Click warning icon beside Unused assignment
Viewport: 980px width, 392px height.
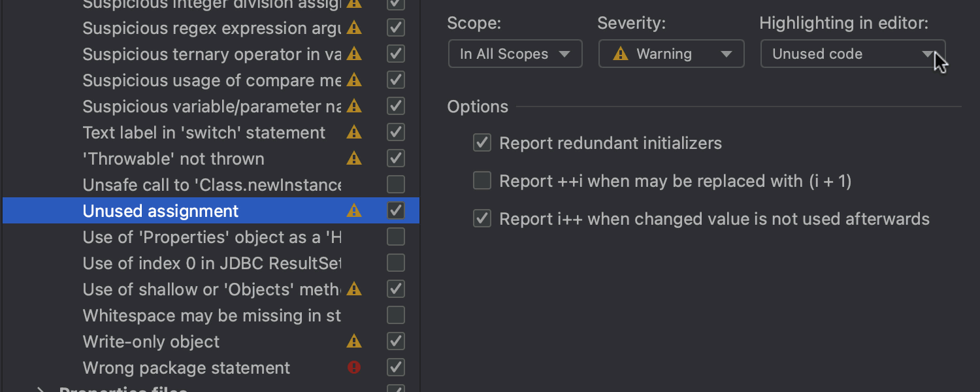354,210
